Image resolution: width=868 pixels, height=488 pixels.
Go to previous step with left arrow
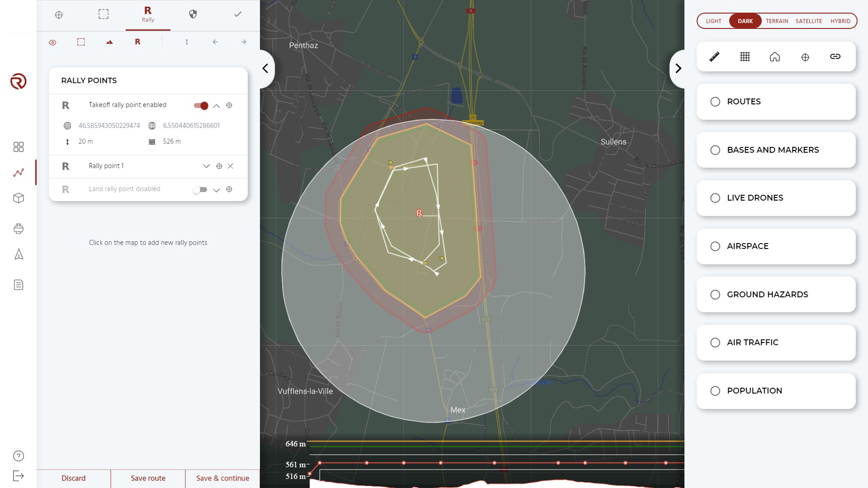[215, 42]
